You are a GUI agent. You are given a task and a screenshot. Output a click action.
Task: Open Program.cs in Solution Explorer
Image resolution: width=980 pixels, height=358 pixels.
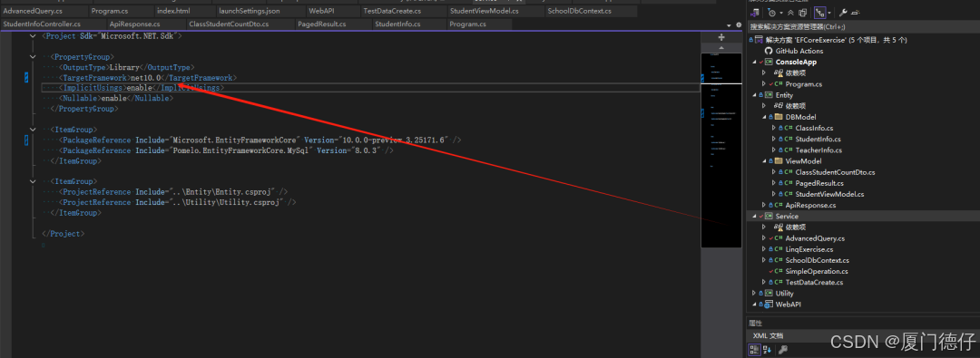tap(803, 84)
